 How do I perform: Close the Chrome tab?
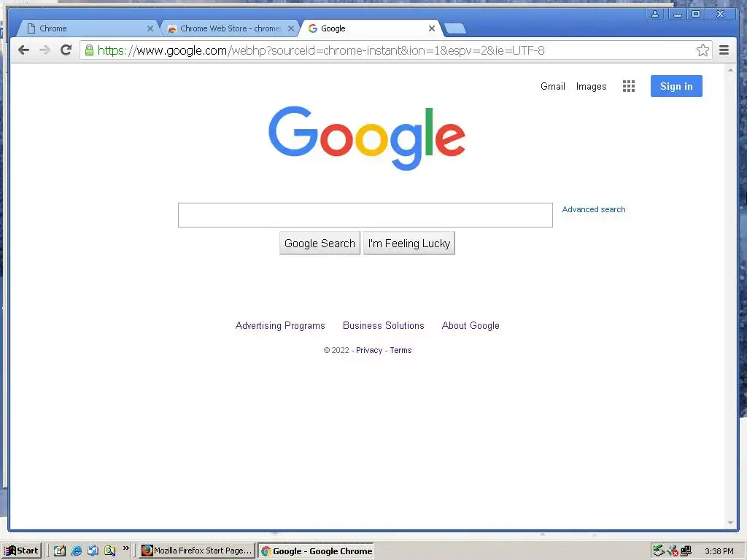[150, 28]
